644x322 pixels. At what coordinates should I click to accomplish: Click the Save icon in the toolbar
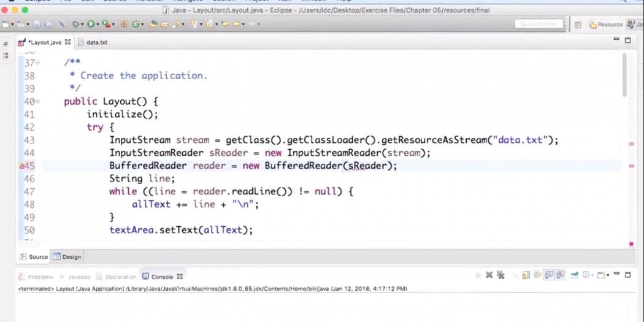tap(36, 25)
